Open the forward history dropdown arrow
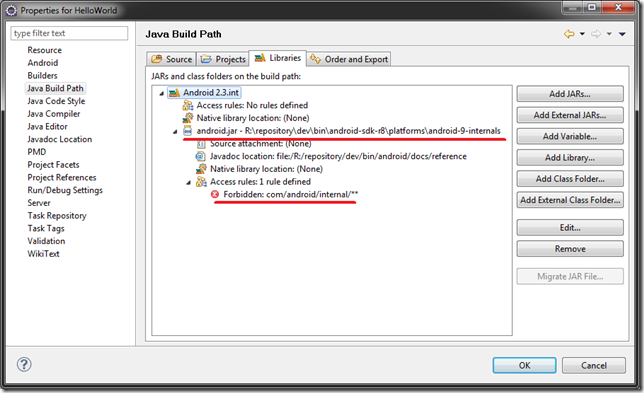 (609, 34)
